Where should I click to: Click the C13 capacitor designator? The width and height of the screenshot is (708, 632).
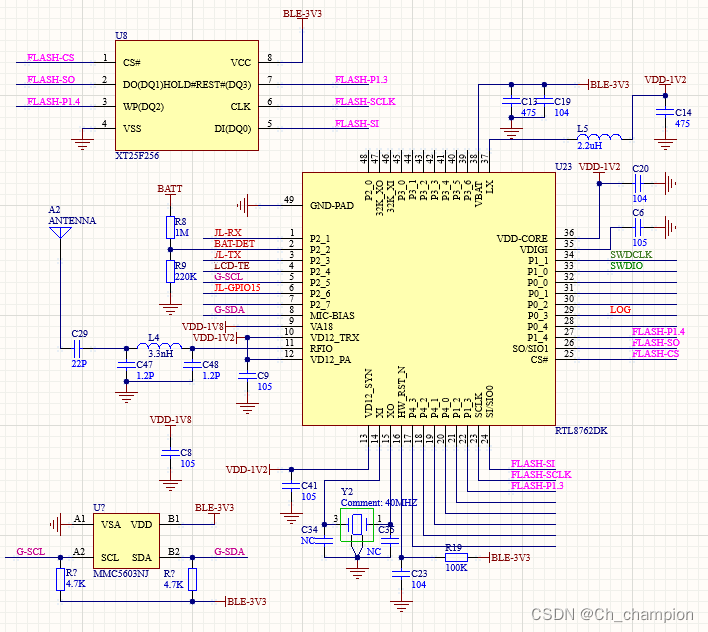click(529, 101)
